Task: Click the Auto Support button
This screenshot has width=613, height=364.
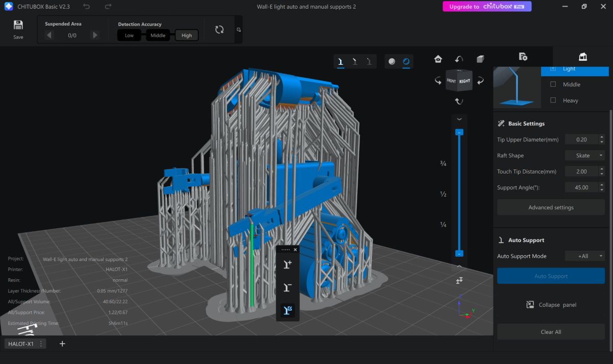Action: 551,276
